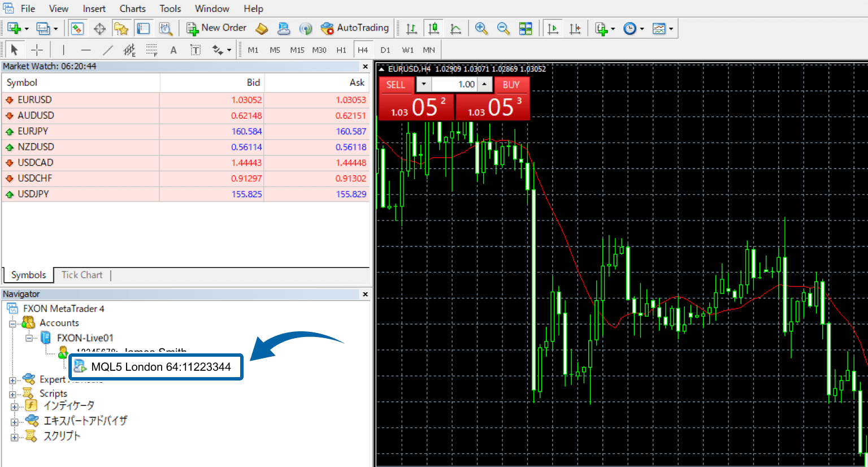Close the Market Watch panel
Viewport: 868px width, 467px height.
pos(365,67)
